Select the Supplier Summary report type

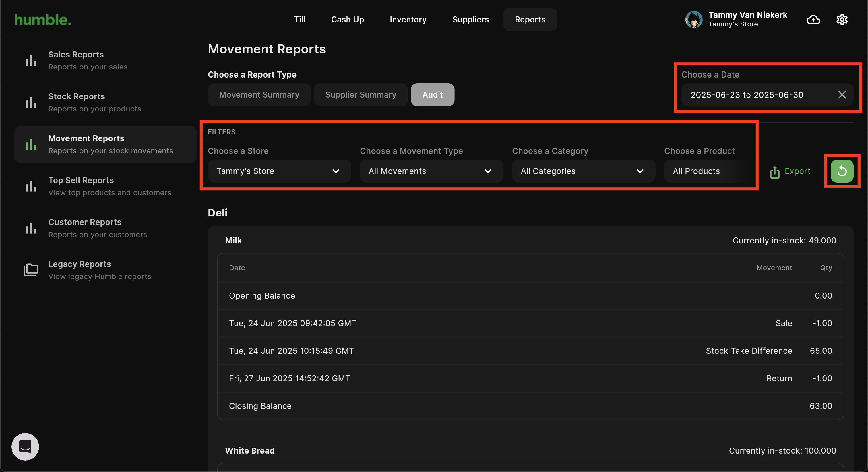(361, 95)
